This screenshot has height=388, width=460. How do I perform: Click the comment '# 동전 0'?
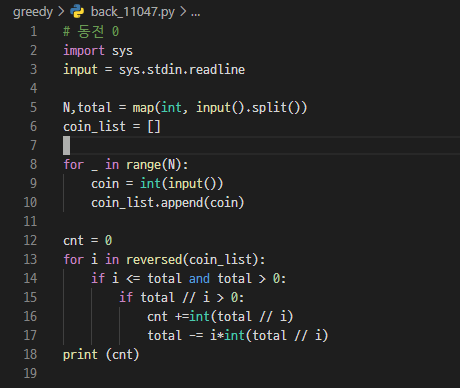coord(91,31)
